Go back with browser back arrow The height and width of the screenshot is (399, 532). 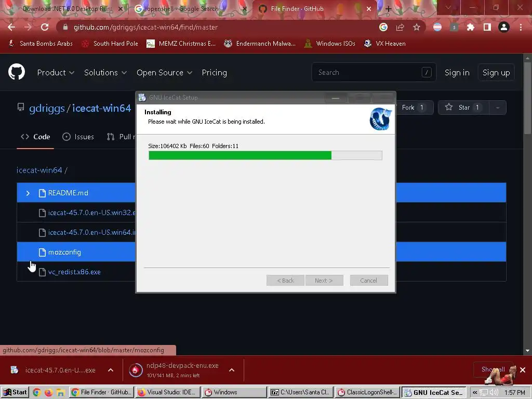(11, 27)
